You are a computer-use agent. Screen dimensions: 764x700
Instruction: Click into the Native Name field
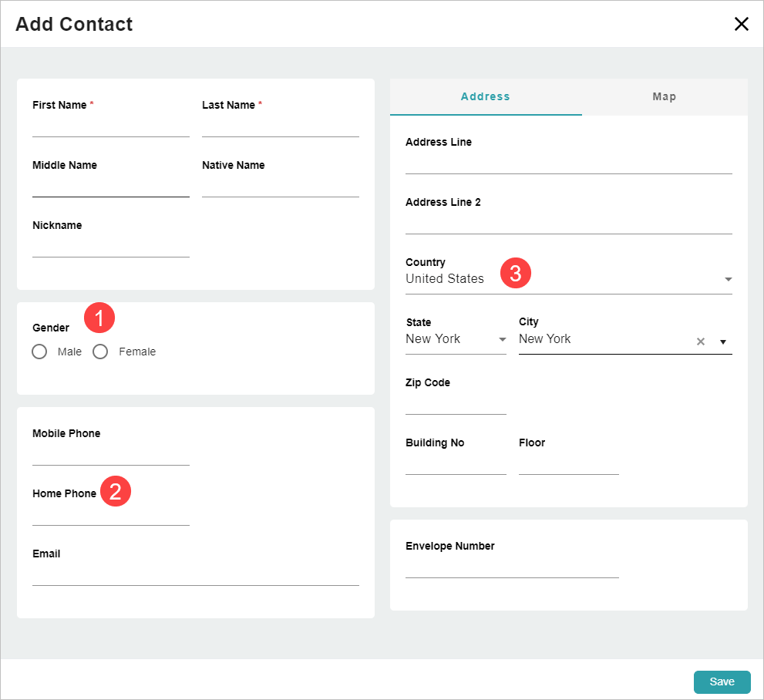280,187
